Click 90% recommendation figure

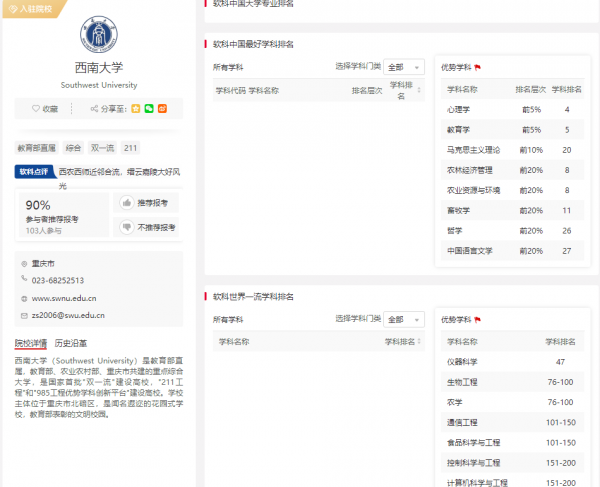pyautogui.click(x=38, y=205)
